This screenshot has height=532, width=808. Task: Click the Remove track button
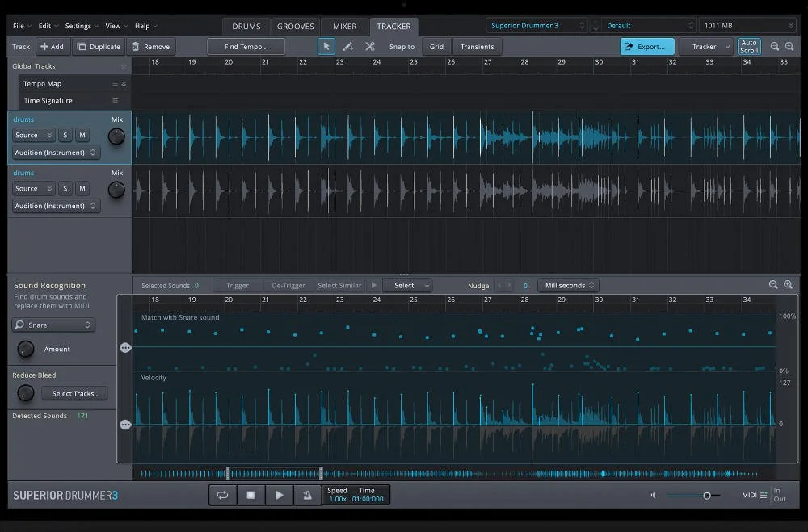151,46
